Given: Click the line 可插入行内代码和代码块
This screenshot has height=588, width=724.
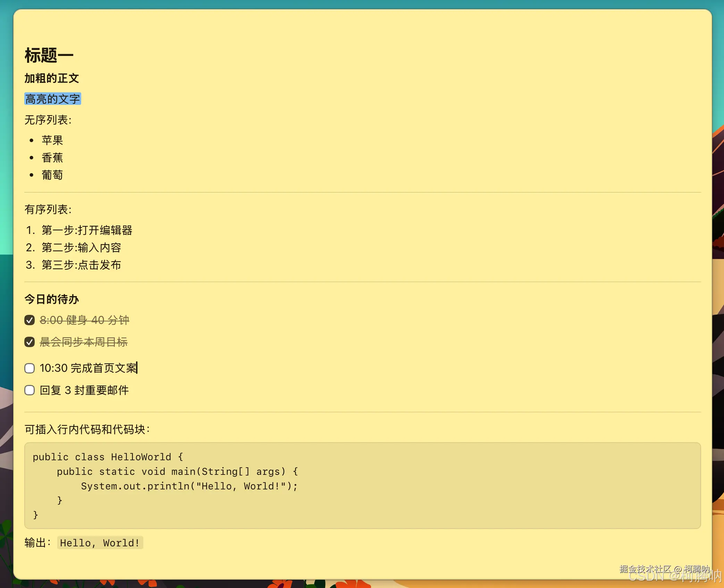Looking at the screenshot, I should 87,430.
